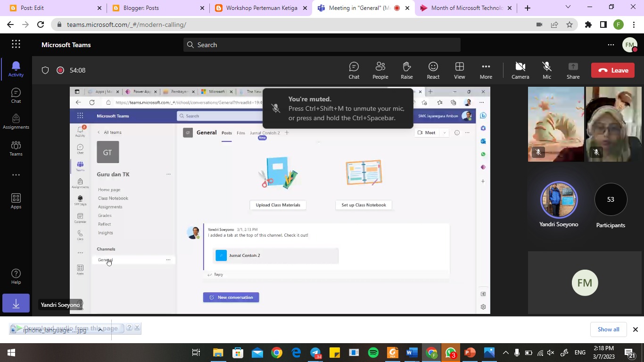
Task: Toggle the taskbar volume mute icon
Action: [x=551, y=353]
